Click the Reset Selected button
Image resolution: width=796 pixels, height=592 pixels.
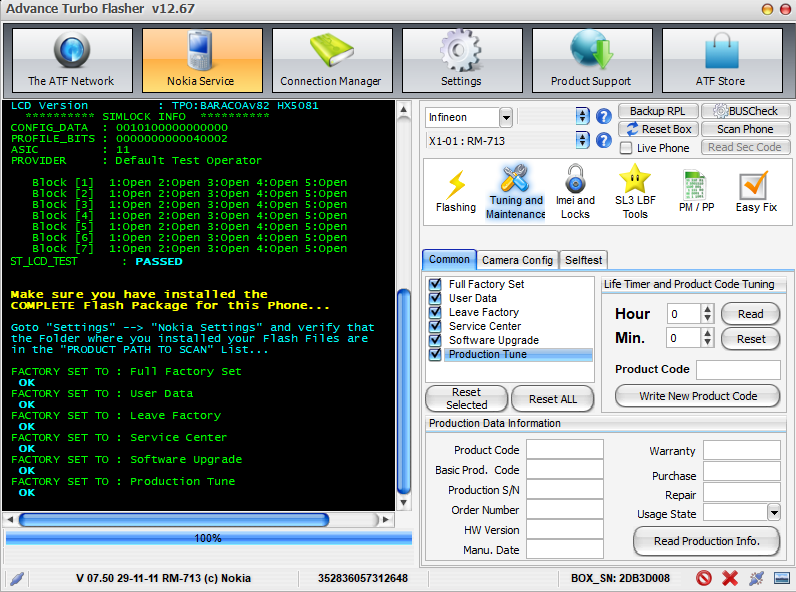pos(466,398)
